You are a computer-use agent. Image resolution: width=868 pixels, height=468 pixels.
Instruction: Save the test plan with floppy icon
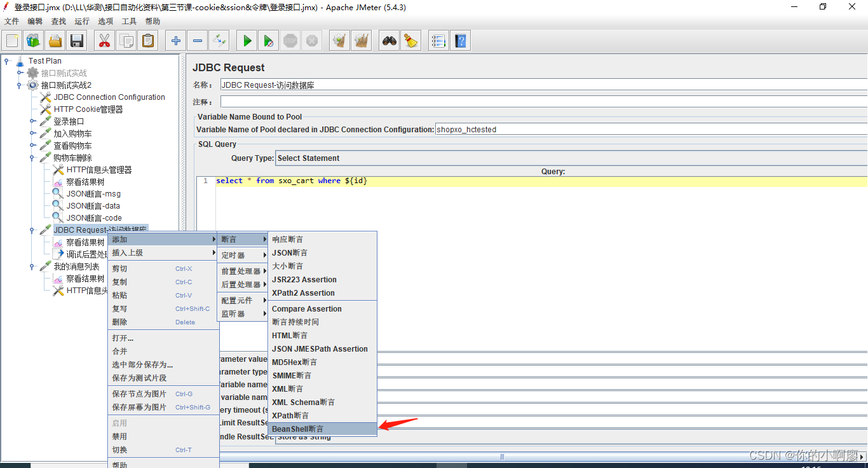click(x=77, y=41)
